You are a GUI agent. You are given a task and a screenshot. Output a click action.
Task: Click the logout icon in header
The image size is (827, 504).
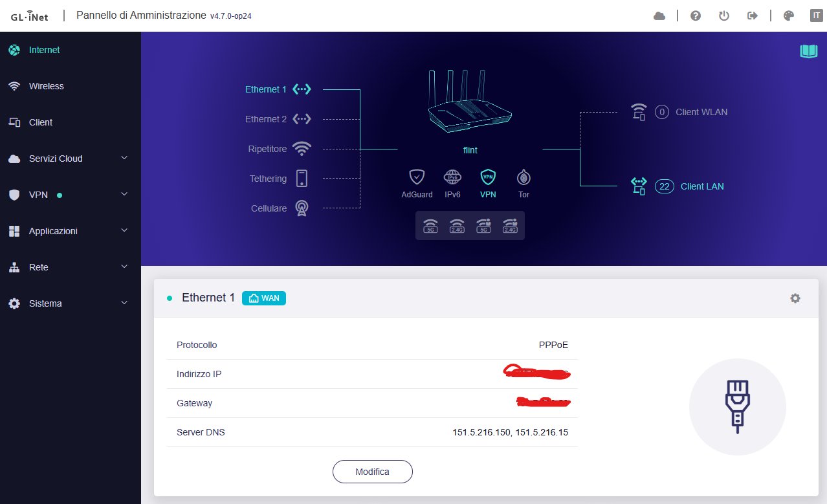coord(752,16)
